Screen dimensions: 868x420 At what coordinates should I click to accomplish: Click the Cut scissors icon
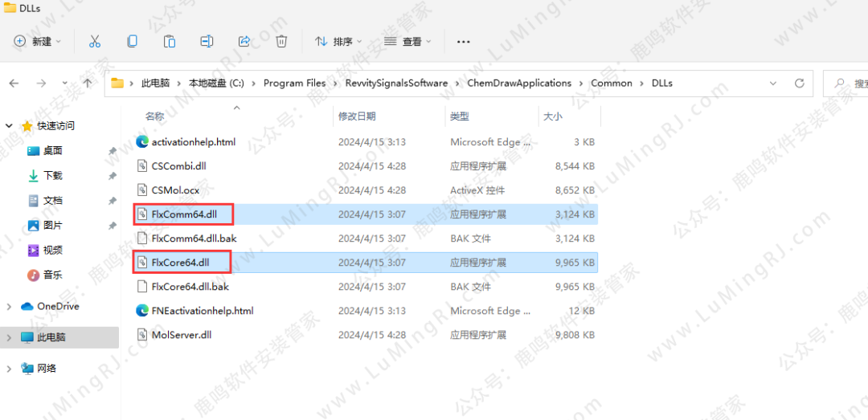[x=95, y=42]
